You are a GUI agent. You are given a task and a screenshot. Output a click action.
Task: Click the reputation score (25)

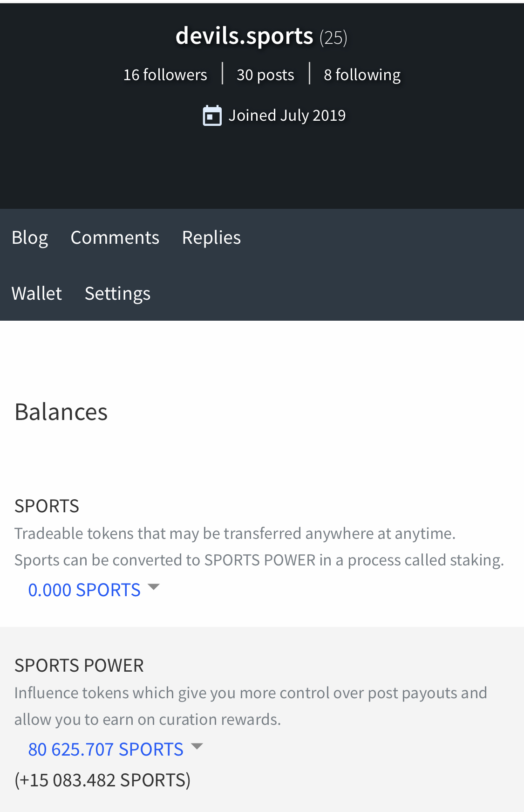333,37
